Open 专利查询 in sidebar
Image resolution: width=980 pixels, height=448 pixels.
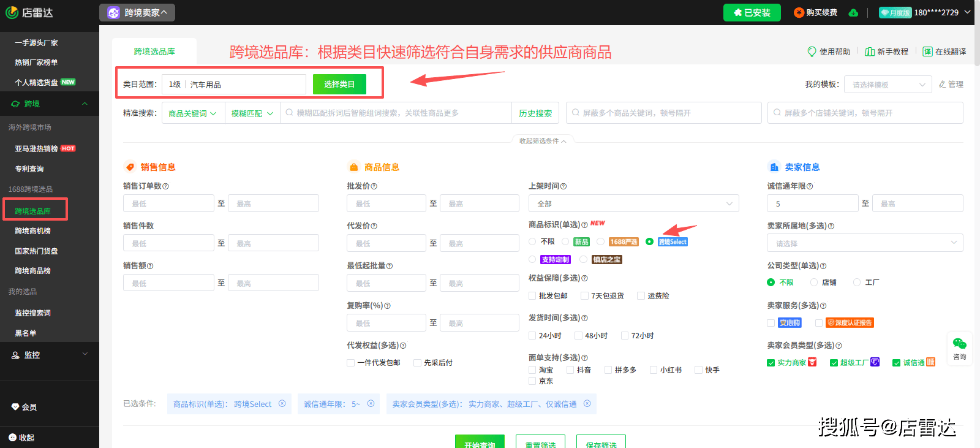pyautogui.click(x=29, y=169)
